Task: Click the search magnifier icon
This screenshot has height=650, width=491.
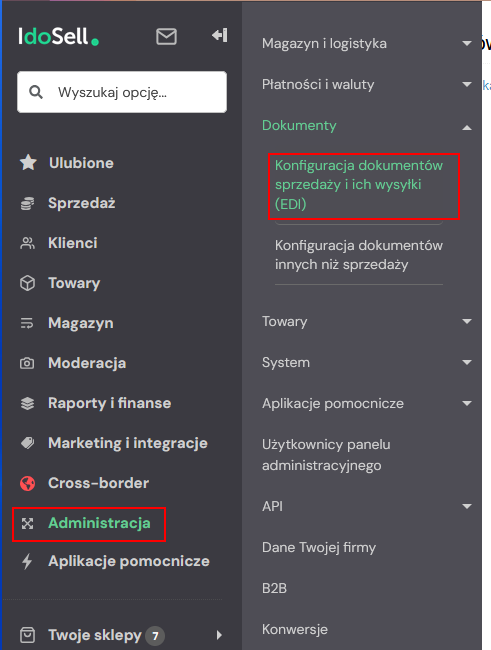Action: (x=36, y=92)
